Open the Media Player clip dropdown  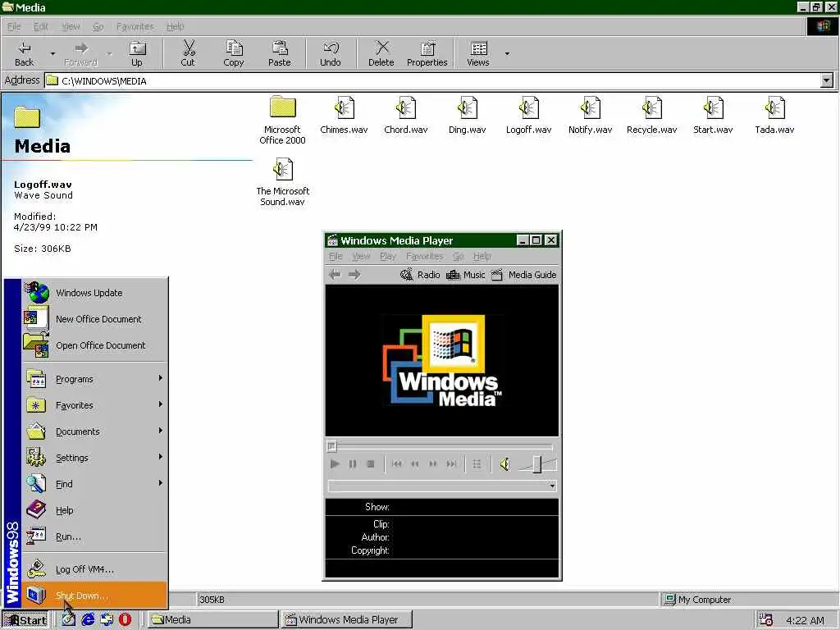point(552,486)
